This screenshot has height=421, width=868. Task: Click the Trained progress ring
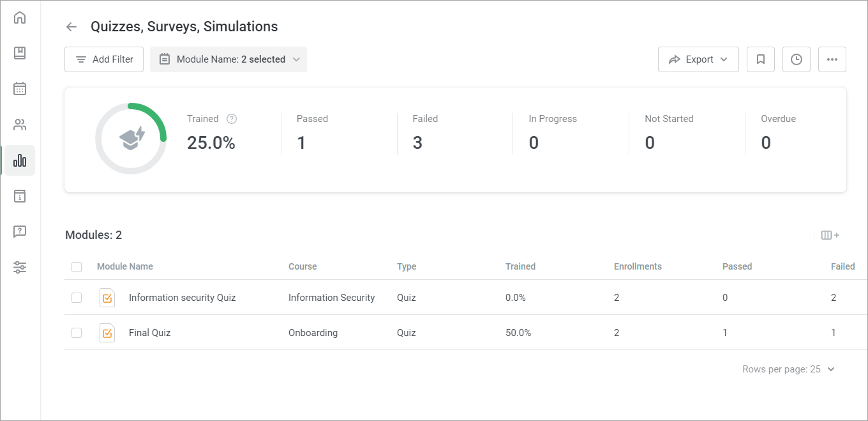coord(131,139)
